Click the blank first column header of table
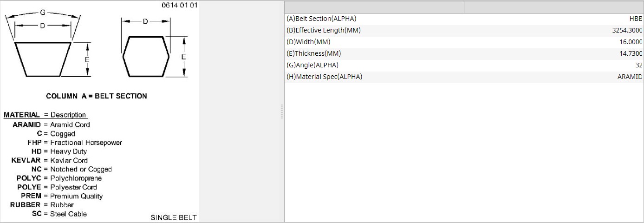The width and height of the screenshot is (644, 223). (x=374, y=7)
